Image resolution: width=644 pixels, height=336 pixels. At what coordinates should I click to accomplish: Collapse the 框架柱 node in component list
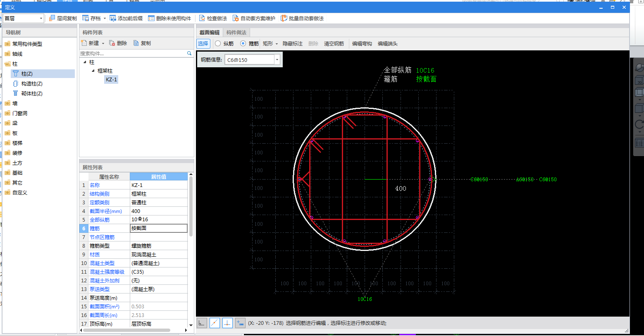(93, 71)
